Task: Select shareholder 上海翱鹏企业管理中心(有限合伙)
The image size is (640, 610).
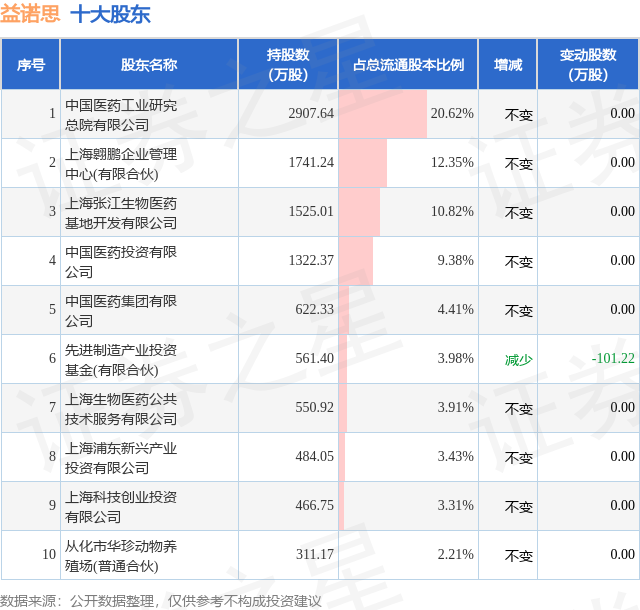Action: coord(121,164)
